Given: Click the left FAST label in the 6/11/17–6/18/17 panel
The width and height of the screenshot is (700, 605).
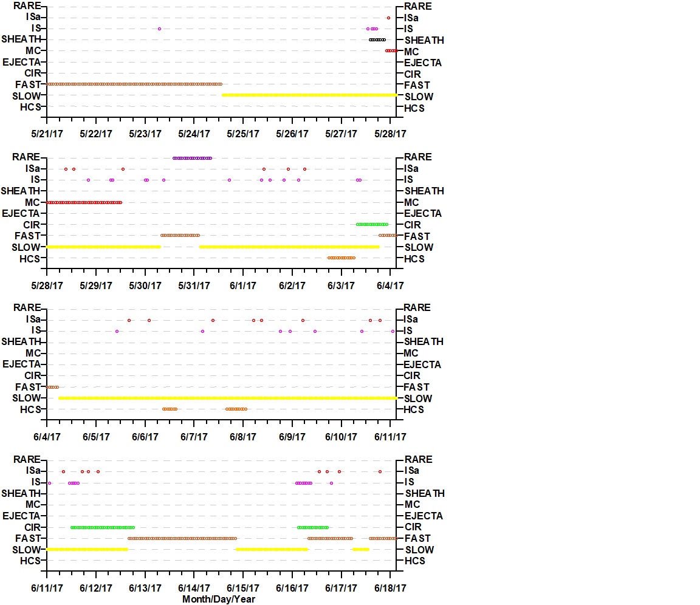Looking at the screenshot, I should [x=28, y=539].
